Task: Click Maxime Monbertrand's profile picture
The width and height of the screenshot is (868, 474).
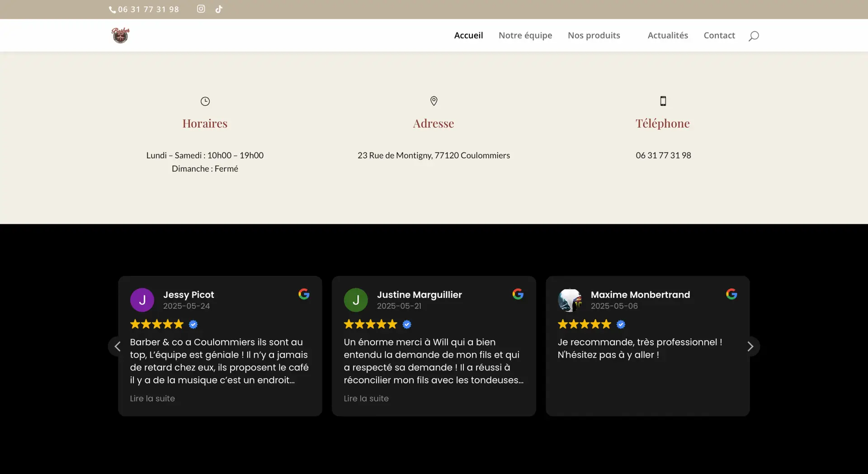Action: pos(569,300)
